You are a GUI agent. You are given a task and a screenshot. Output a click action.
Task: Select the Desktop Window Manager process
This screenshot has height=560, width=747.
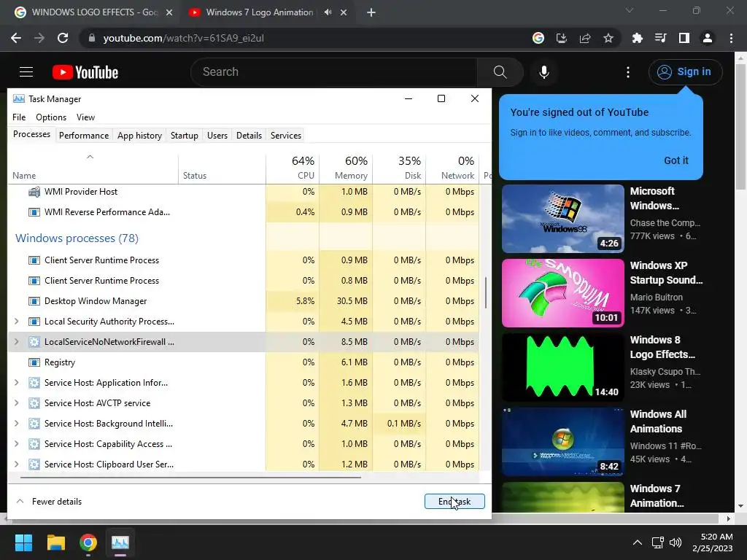[244, 301]
